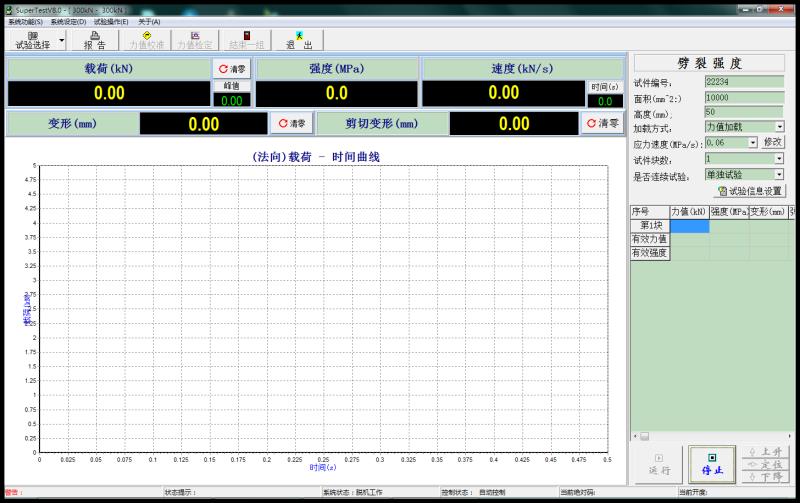The height and width of the screenshot is (503, 800).
Task: Click the 退出 exit toolbar icon
Action: [298, 40]
